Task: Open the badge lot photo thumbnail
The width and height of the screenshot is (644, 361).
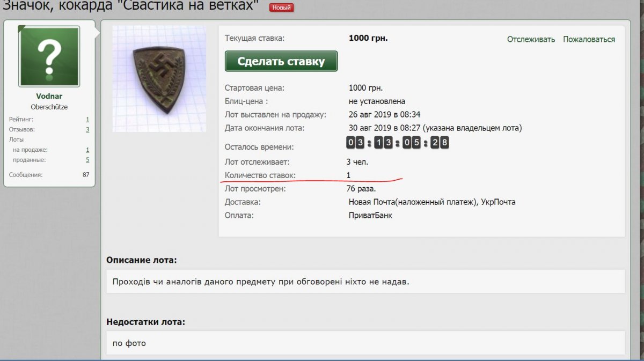Action: [x=159, y=78]
